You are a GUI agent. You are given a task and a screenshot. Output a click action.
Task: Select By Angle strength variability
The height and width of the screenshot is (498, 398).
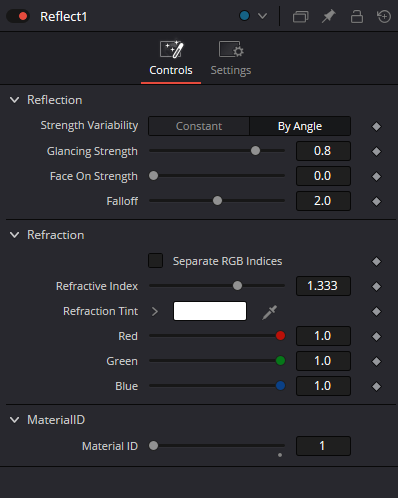click(300, 126)
